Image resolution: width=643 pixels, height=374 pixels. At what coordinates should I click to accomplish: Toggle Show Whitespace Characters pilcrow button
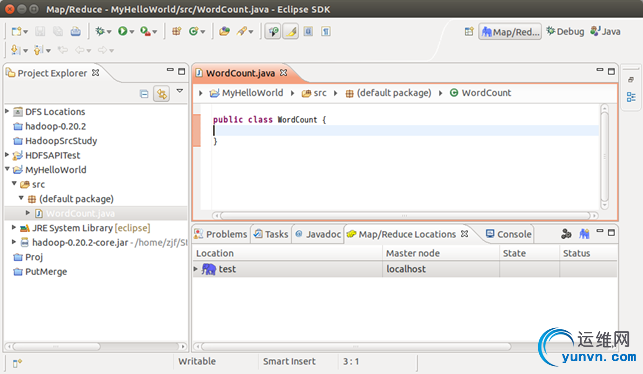326,32
